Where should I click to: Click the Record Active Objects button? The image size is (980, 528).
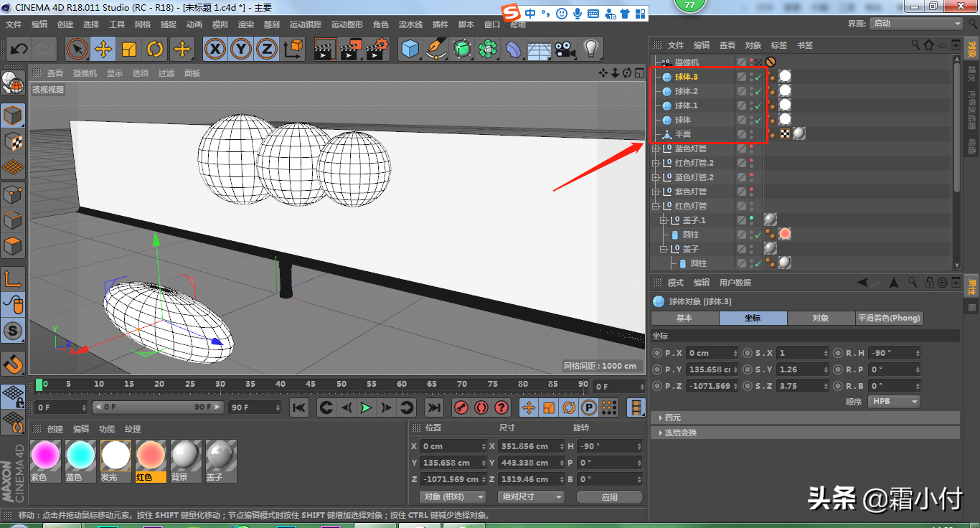click(x=461, y=407)
